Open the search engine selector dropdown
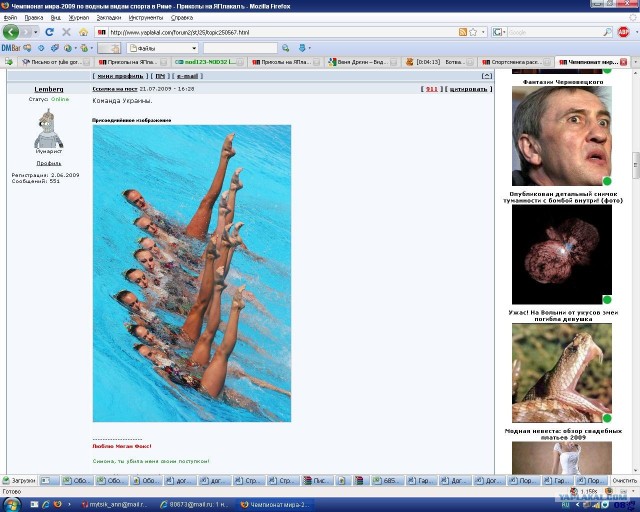 tap(499, 32)
